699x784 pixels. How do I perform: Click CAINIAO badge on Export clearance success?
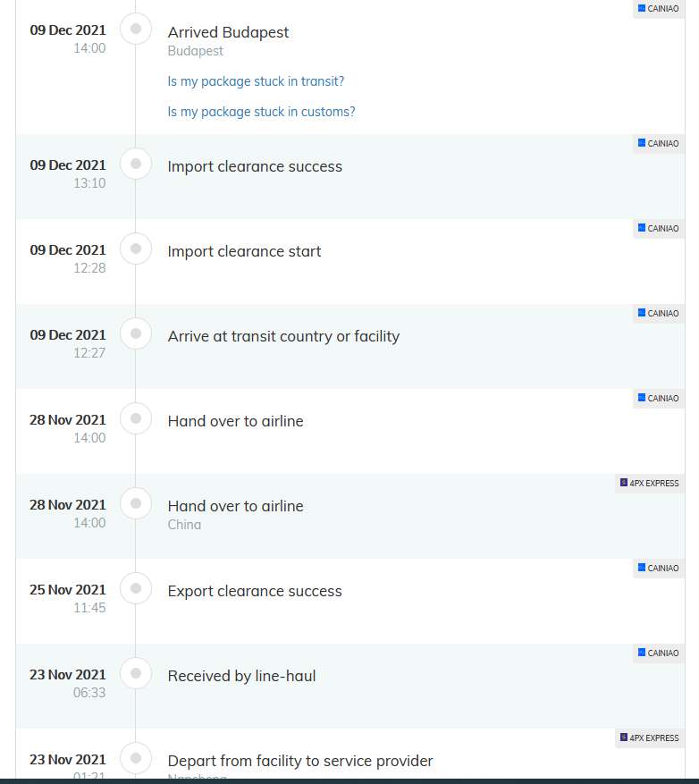658,569
